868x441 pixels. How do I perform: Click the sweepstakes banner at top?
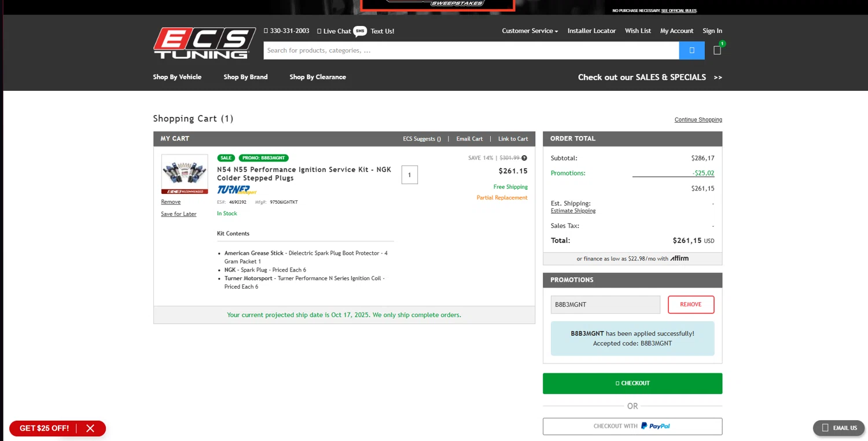pyautogui.click(x=437, y=5)
